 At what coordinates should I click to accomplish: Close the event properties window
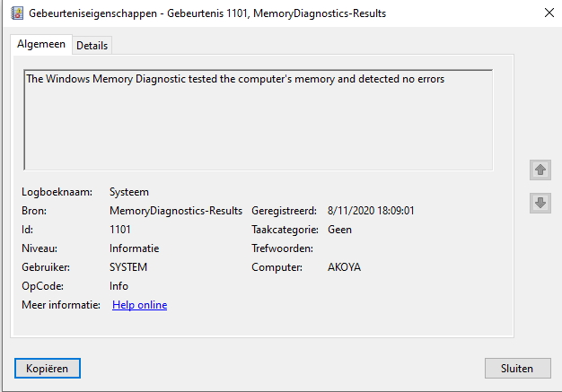pos(549,13)
